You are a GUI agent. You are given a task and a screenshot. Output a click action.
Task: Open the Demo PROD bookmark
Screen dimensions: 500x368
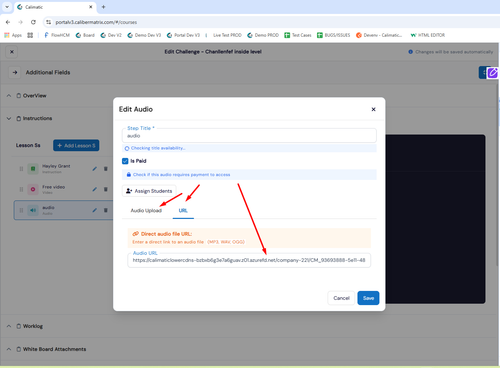click(x=263, y=35)
